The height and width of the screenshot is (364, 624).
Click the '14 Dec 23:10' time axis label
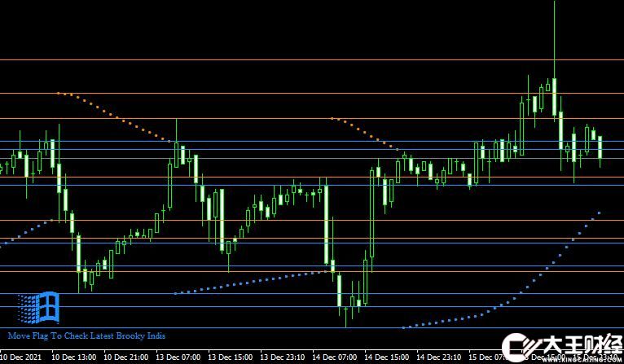pyautogui.click(x=438, y=357)
